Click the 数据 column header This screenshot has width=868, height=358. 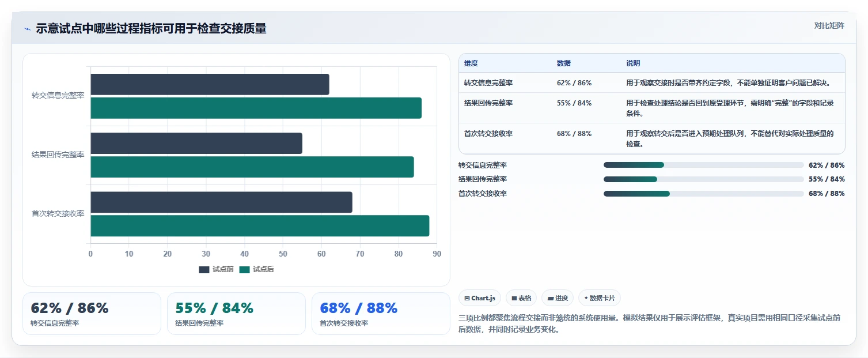tap(564, 63)
